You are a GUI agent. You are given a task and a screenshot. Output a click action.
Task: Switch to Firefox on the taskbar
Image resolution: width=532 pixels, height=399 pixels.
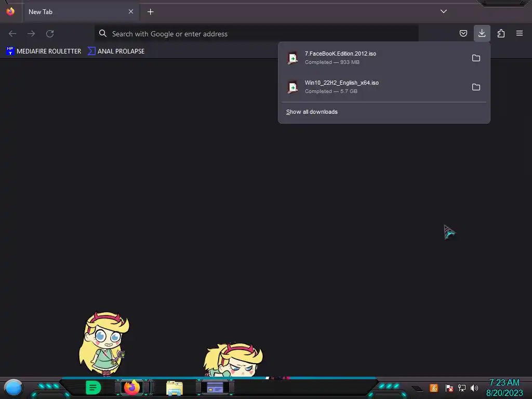tap(132, 388)
